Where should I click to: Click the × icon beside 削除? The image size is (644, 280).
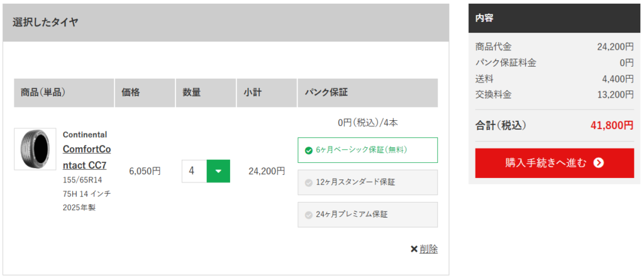click(414, 249)
